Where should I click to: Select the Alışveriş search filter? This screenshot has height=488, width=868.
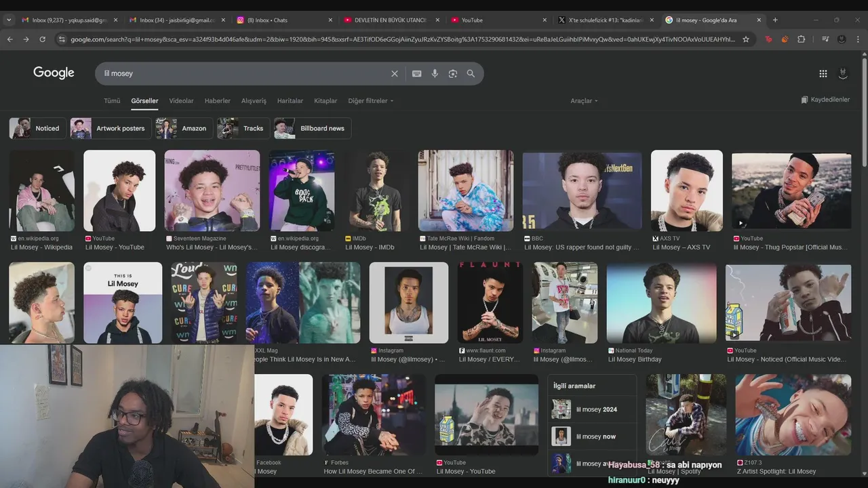click(254, 101)
